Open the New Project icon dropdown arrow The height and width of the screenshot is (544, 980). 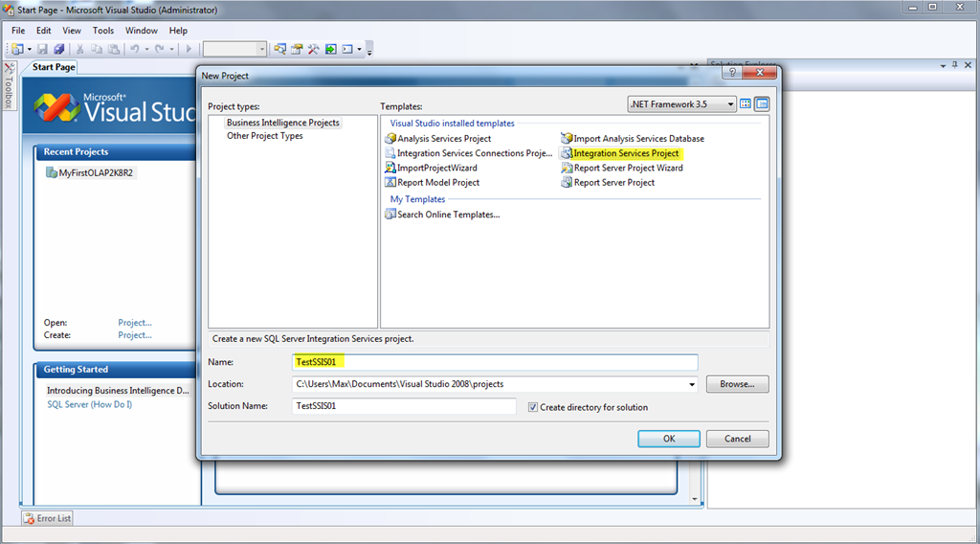click(30, 50)
